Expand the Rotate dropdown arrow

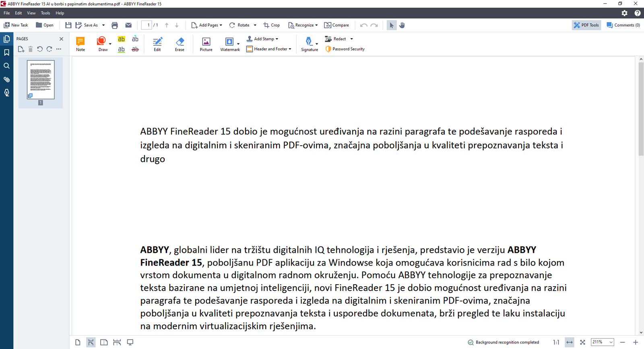click(x=255, y=25)
